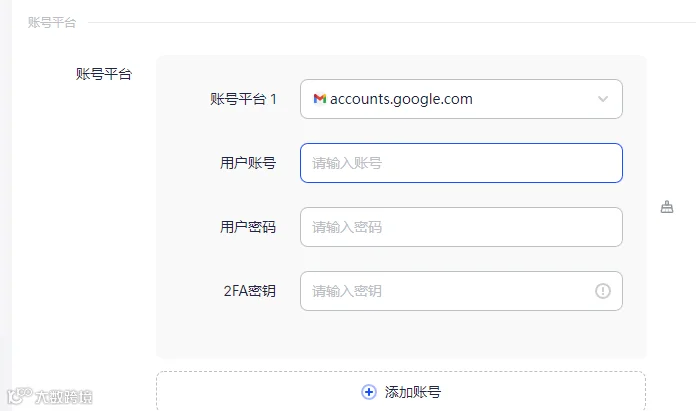This screenshot has width=699, height=411.
Task: Click the plus circle icon next to 添加账号
Action: [369, 392]
